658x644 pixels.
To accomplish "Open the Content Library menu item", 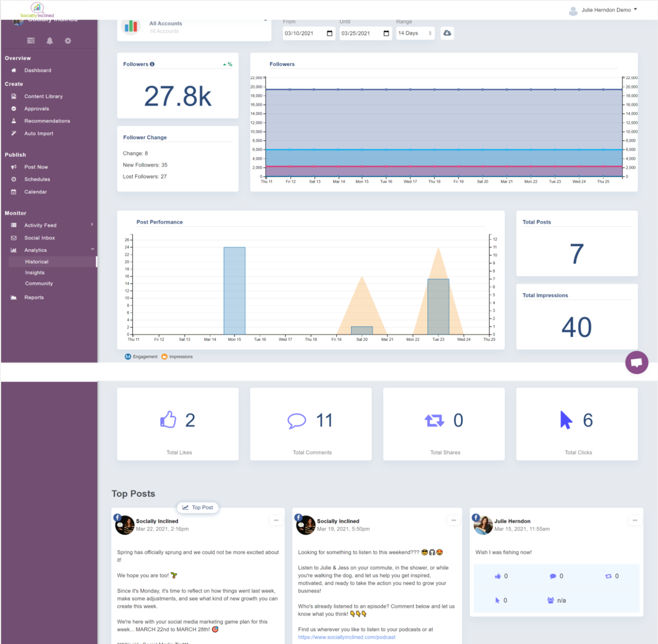I will (43, 97).
